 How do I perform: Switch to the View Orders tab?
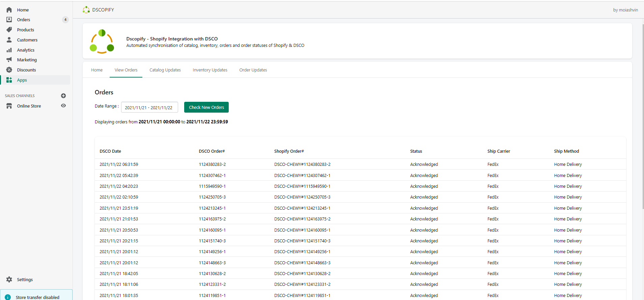click(126, 70)
